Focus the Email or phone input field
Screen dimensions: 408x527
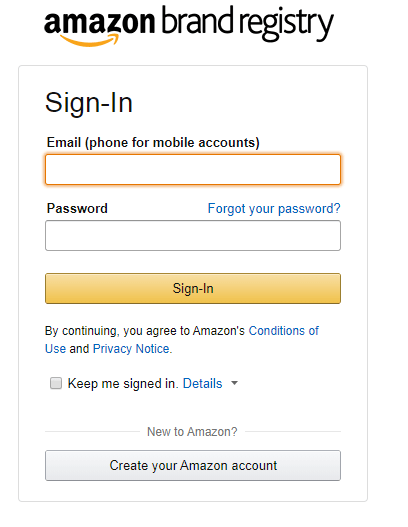pyautogui.click(x=193, y=170)
